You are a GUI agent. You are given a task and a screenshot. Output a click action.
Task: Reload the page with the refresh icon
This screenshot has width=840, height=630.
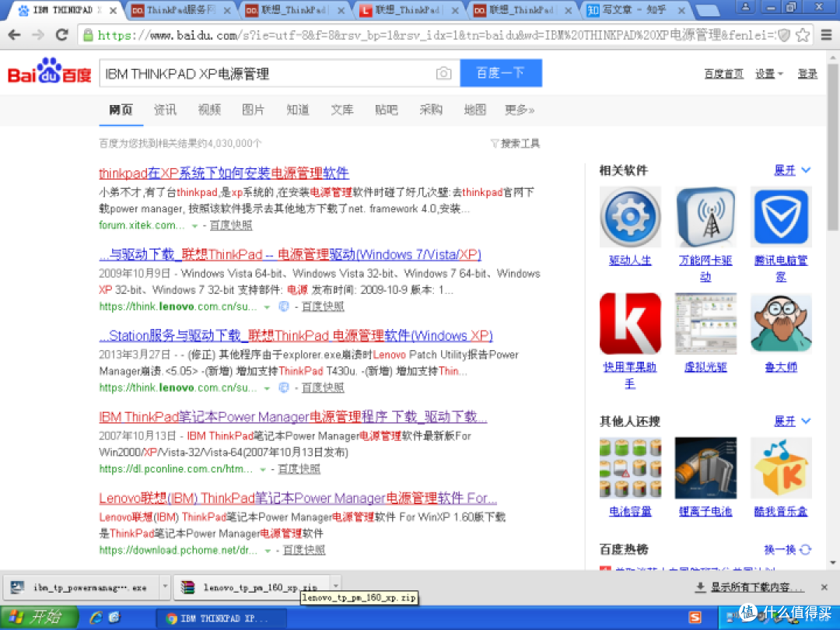point(62,35)
